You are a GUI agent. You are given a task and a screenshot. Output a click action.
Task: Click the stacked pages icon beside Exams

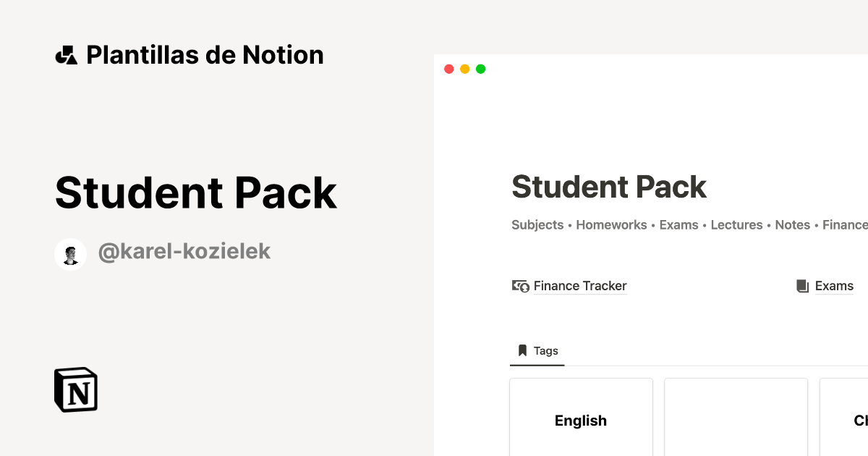point(803,286)
